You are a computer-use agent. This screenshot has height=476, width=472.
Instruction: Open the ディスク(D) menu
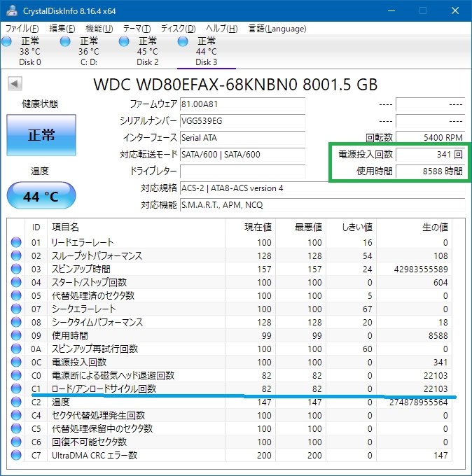[179, 29]
